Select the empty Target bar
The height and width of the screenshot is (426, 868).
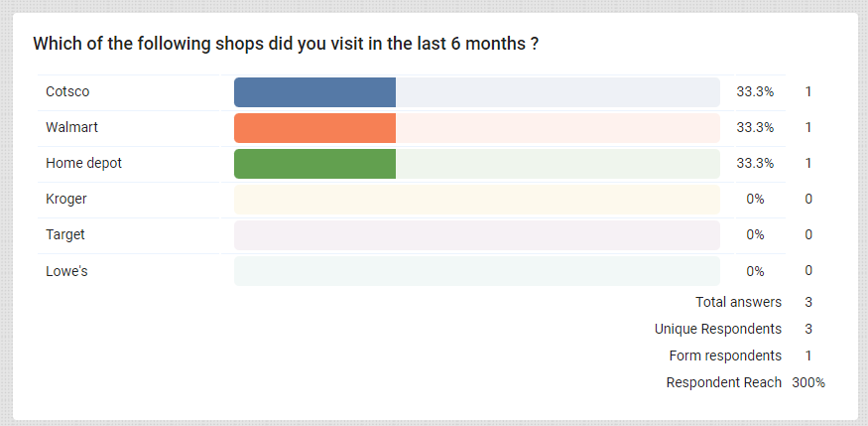[476, 234]
